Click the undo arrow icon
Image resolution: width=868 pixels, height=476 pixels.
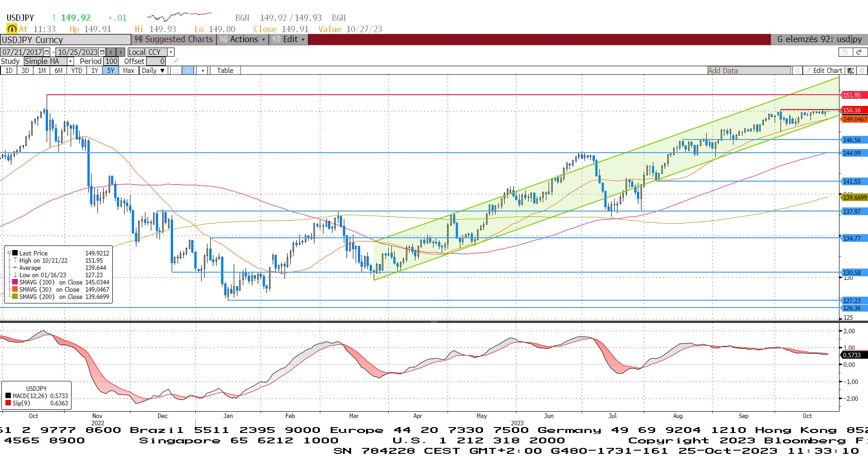[x=845, y=52]
